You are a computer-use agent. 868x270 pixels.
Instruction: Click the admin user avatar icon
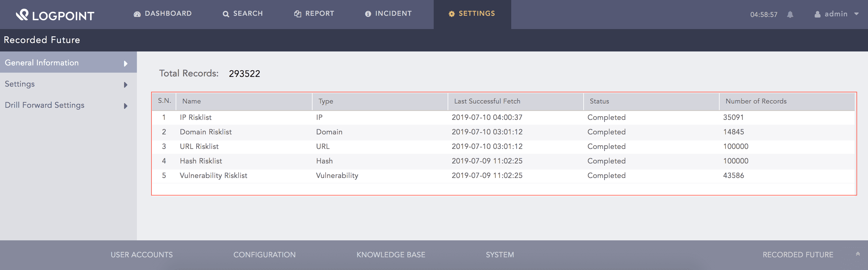point(817,14)
